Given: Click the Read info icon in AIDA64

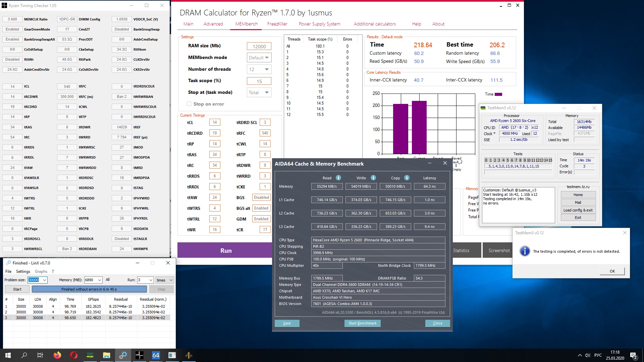Looking at the screenshot, I should coord(338,178).
